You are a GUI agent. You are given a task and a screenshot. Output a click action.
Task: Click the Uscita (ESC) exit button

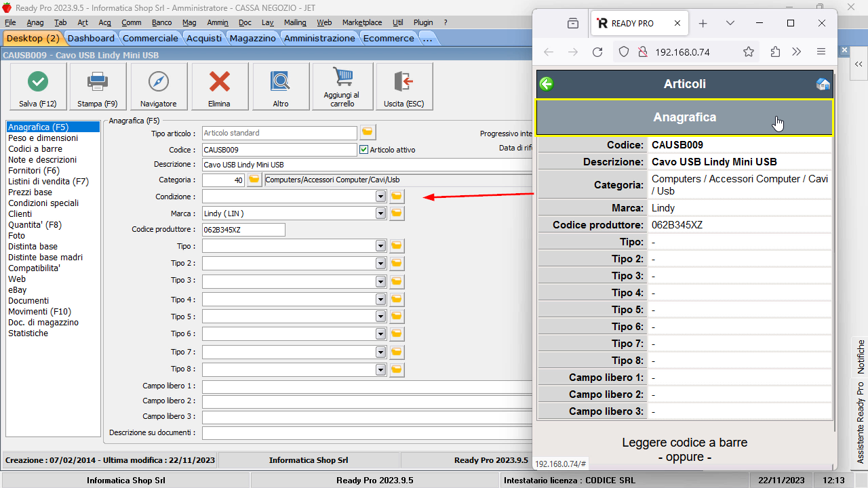coord(404,86)
